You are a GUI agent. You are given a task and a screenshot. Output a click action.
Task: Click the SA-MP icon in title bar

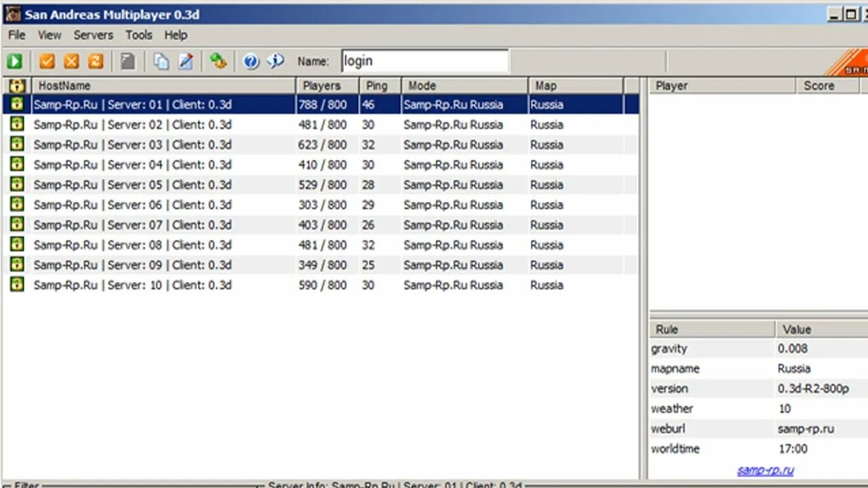(x=12, y=14)
